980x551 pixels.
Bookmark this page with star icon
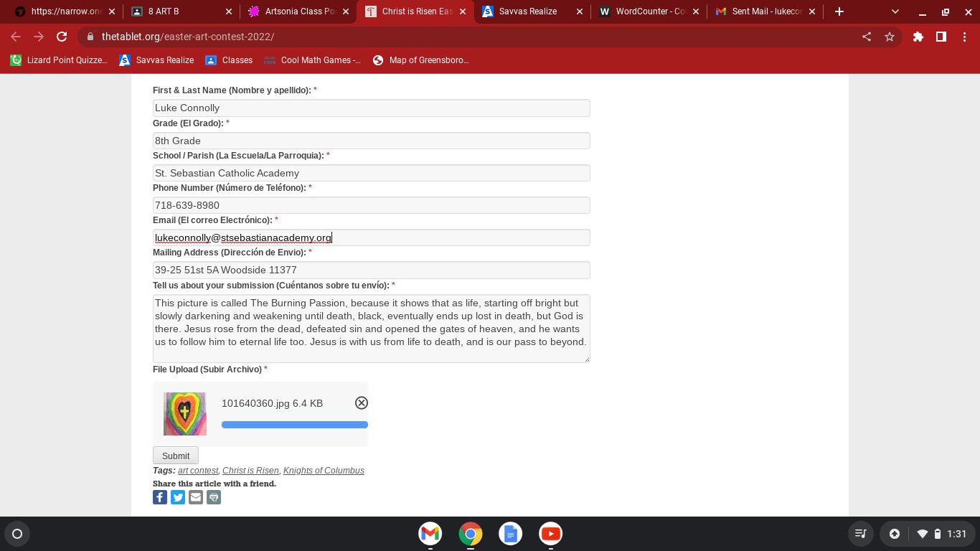coord(890,37)
